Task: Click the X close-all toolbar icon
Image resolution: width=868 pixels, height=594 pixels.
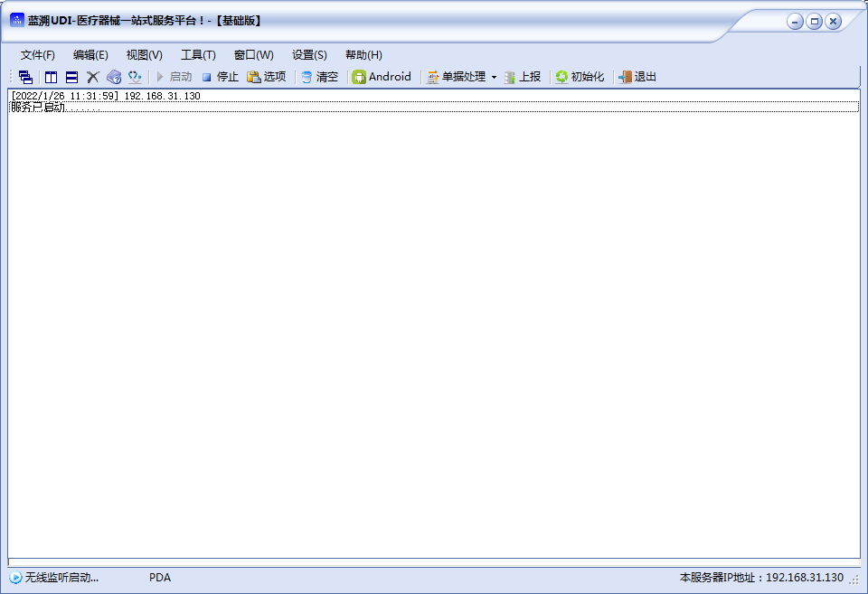Action: [x=92, y=77]
